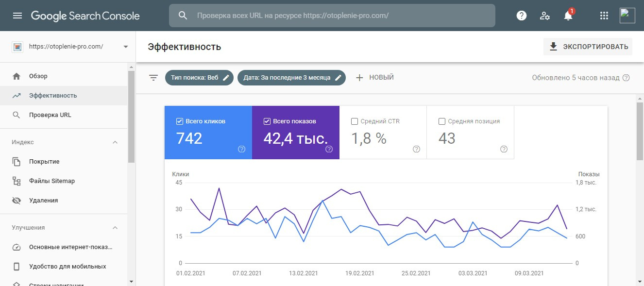This screenshot has width=644, height=286.
Task: Open 'Файлы Sitemap' page
Action: [x=51, y=181]
